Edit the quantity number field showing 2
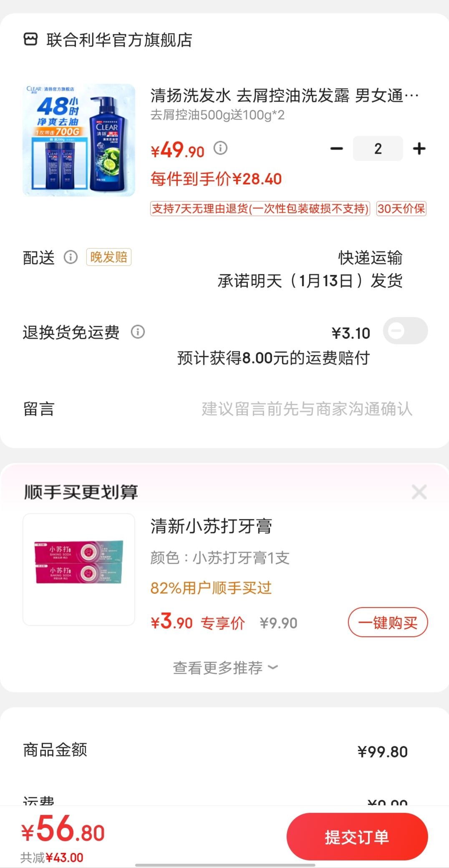 tap(378, 149)
